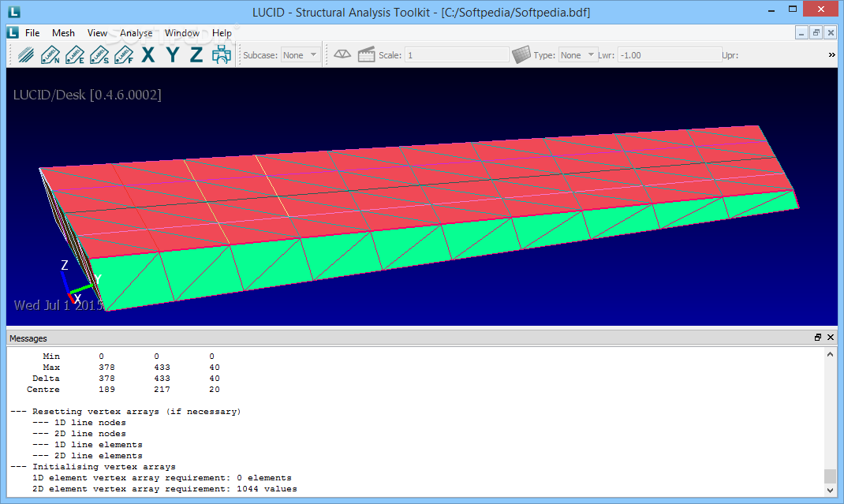Image resolution: width=844 pixels, height=504 pixels.
Task: Click the Label S tag icon
Action: point(99,55)
